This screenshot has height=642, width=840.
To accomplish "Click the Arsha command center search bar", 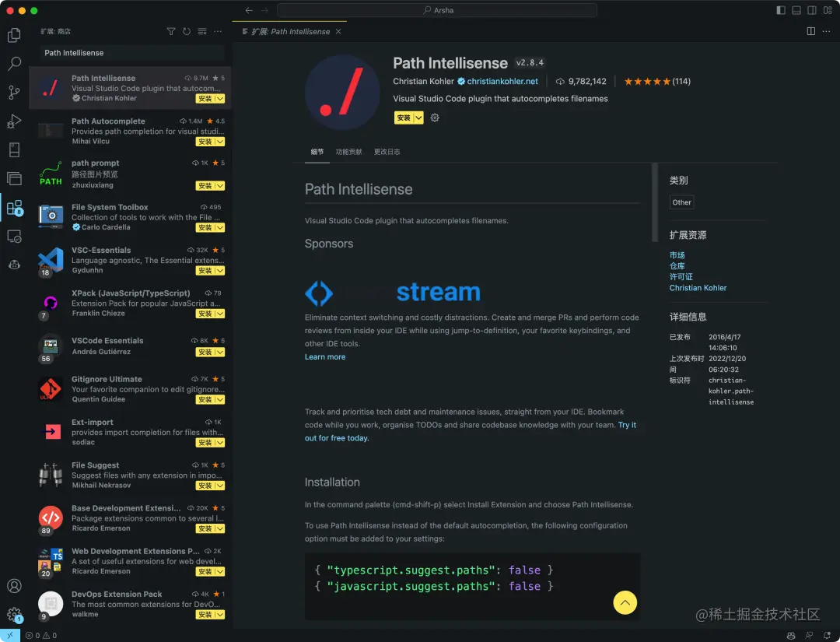I will click(436, 10).
